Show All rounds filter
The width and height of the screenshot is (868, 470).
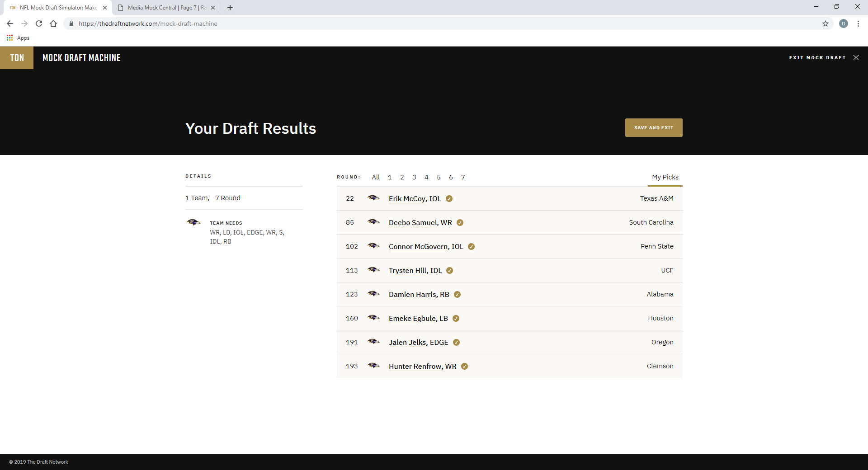[376, 177]
